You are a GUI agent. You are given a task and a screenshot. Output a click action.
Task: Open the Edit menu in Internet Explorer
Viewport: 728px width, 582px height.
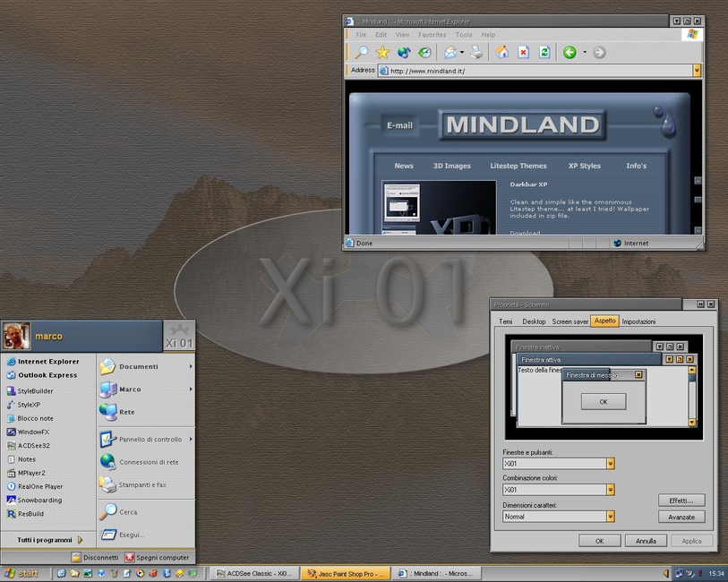click(x=381, y=35)
